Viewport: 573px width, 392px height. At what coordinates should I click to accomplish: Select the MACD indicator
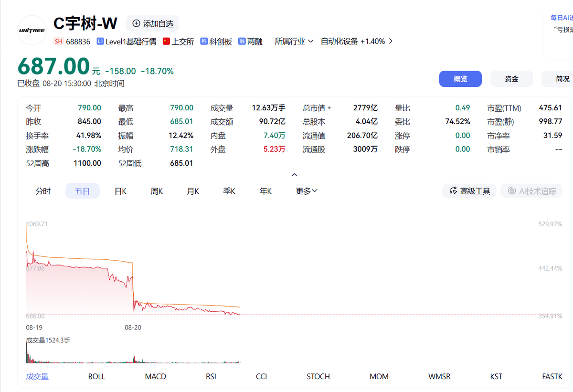coord(156,376)
